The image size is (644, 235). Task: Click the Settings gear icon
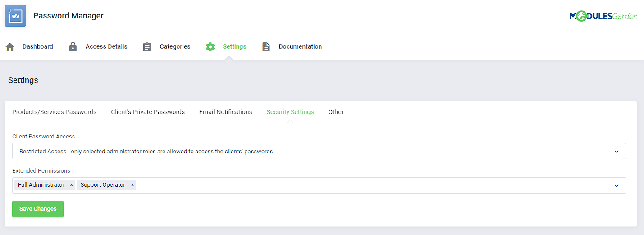click(210, 47)
